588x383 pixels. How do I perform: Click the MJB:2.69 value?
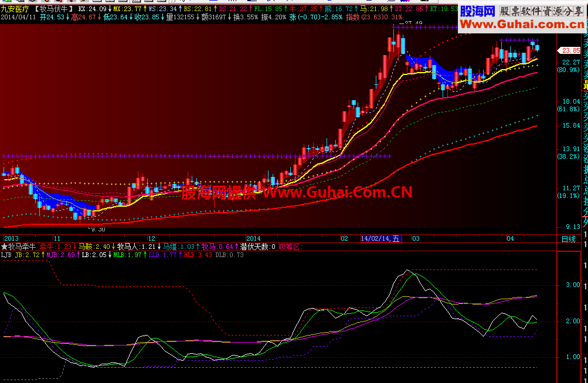tap(60, 255)
